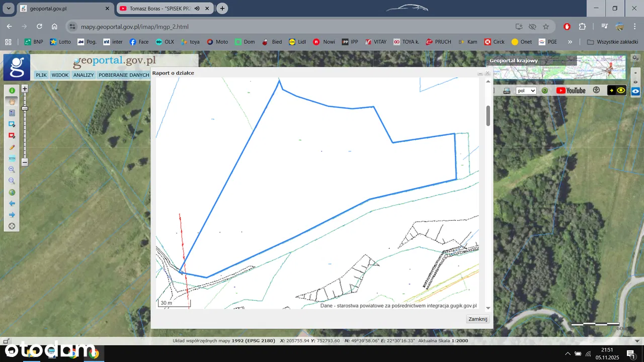Open the XYH coordinates tool
Screen dimensions: 644x362
pos(12,158)
